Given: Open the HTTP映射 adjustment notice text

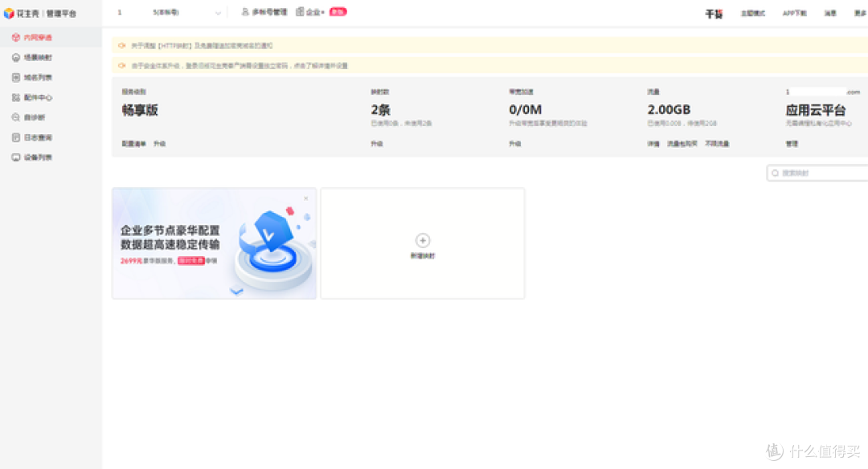Looking at the screenshot, I should pos(202,46).
